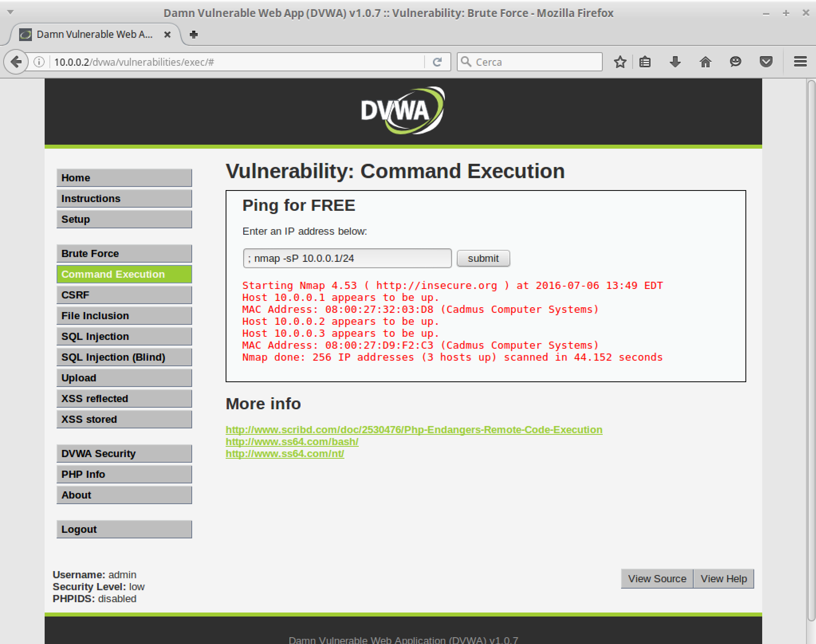The image size is (816, 644).
Task: Open SQL Injection page
Action: pos(124,336)
